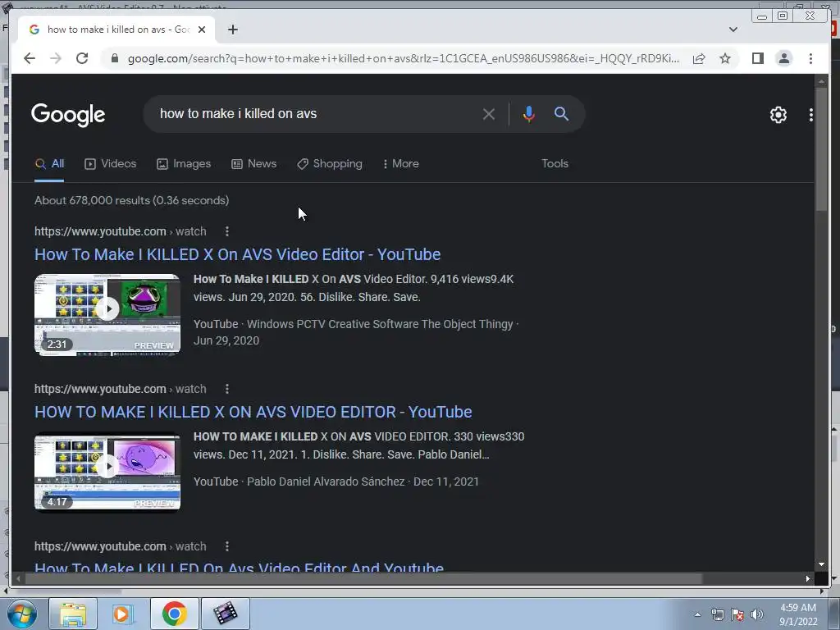840x630 pixels.
Task: Start voice search with microphone
Action: (529, 114)
